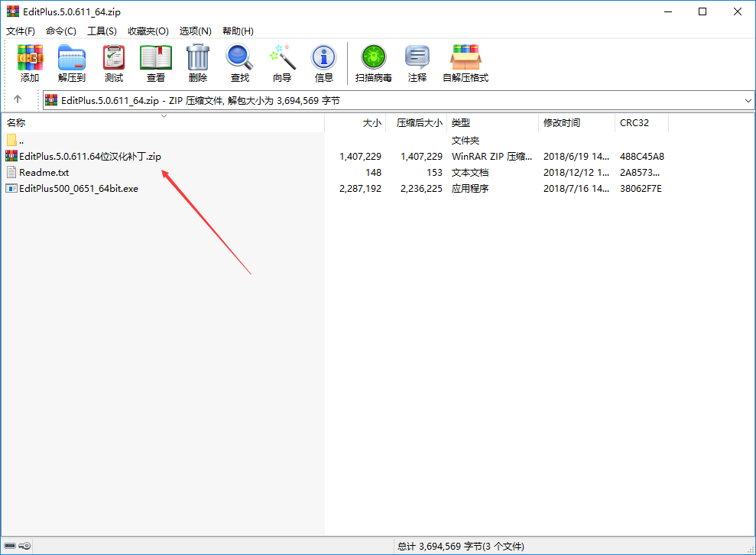Click the 文件夹 type label of parent row
Screen dimensions: 756x555
coord(466,141)
